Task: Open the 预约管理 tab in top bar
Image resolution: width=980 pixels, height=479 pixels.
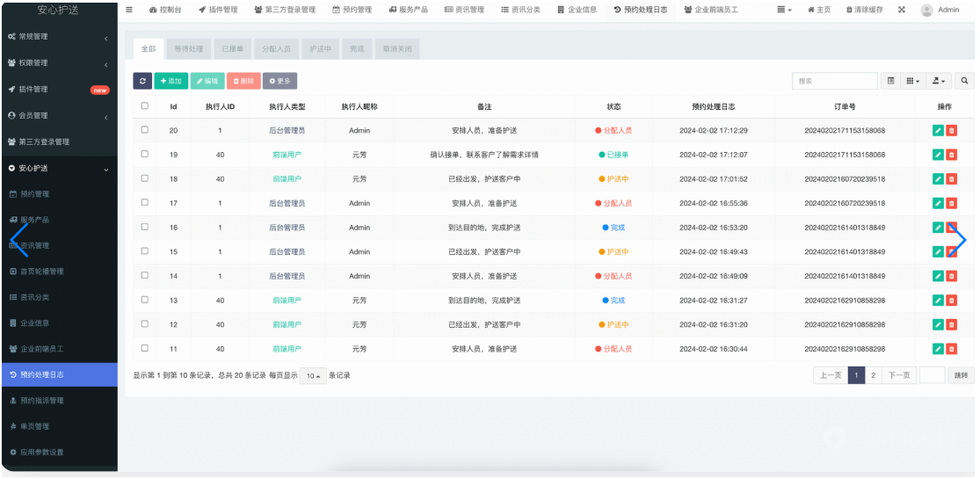Action: (x=352, y=10)
